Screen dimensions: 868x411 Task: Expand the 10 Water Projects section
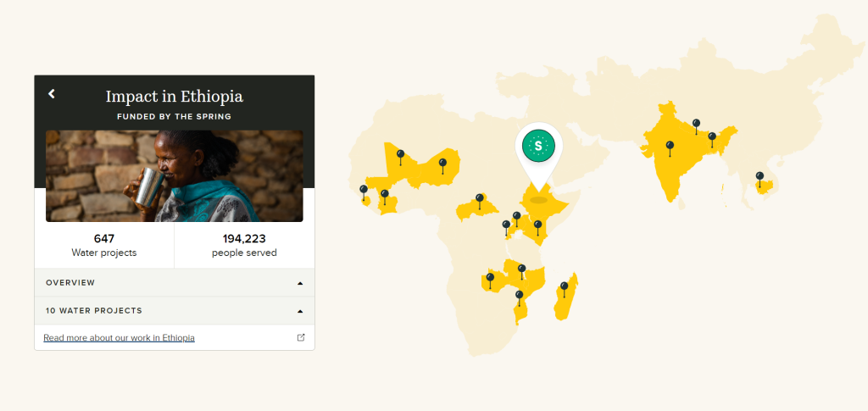point(174,311)
